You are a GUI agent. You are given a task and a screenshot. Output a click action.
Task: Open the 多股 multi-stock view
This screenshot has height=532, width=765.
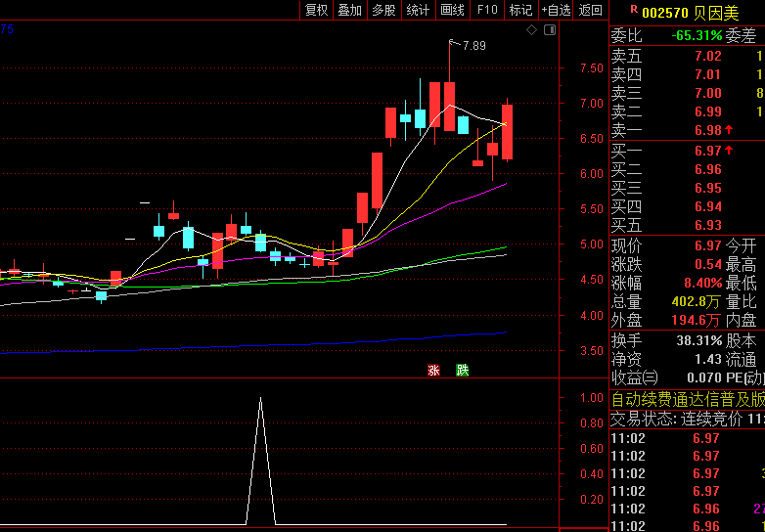coord(383,10)
